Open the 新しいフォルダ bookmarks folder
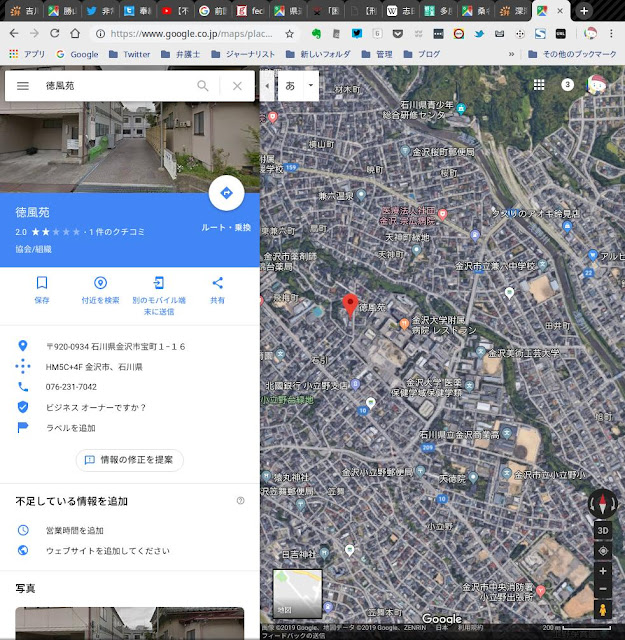This screenshot has width=625, height=640. point(318,54)
